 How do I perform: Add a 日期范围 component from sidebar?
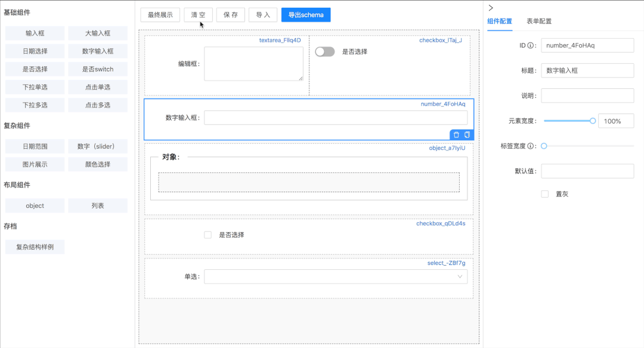(x=34, y=146)
